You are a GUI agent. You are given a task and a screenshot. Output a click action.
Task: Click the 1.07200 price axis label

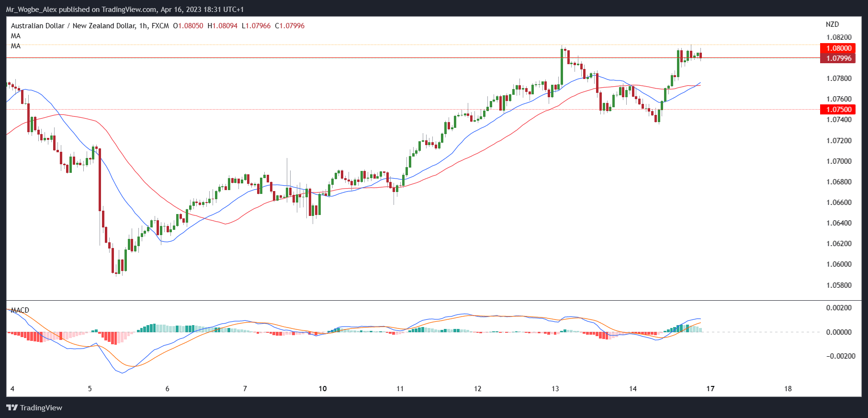[839, 141]
